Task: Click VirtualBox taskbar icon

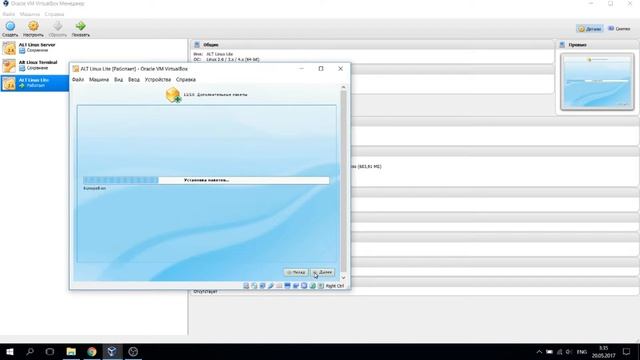Action: coord(112,351)
